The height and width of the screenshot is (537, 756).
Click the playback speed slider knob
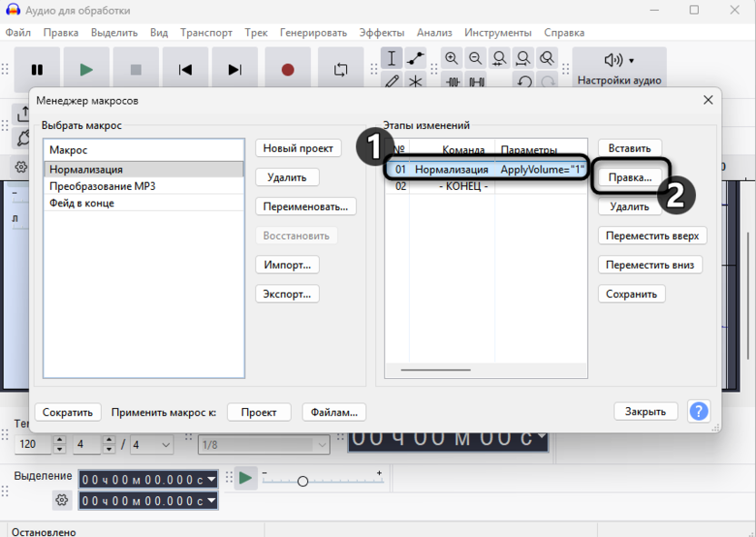(x=303, y=481)
